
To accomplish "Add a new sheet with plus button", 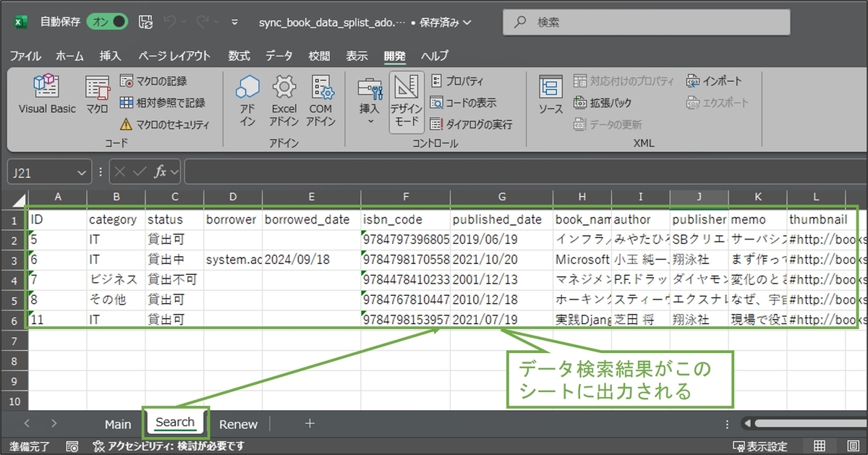I will 310,424.
